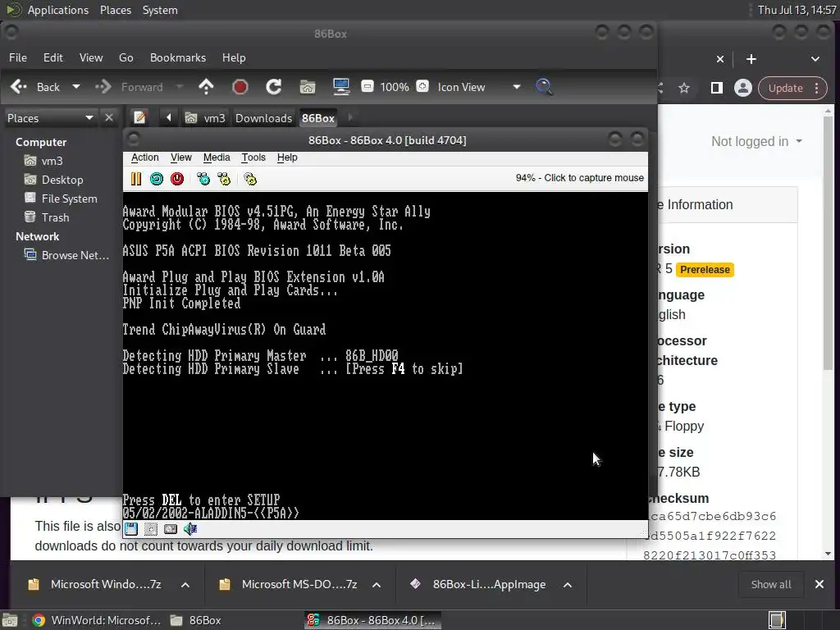Screen dimensions: 840x630
Task: Open Tools menu in 86Box
Action: (x=253, y=157)
